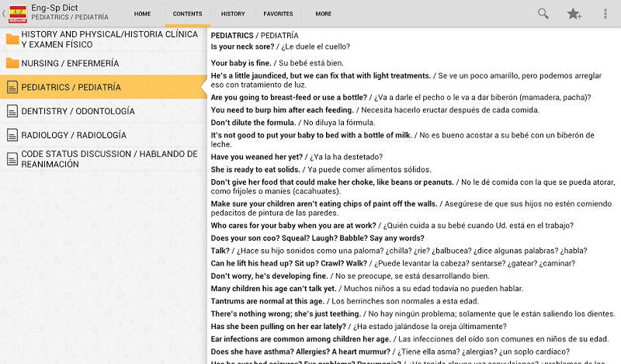The height and width of the screenshot is (364, 621).
Task: Select Radiology / Radiología entry
Action: (x=74, y=135)
